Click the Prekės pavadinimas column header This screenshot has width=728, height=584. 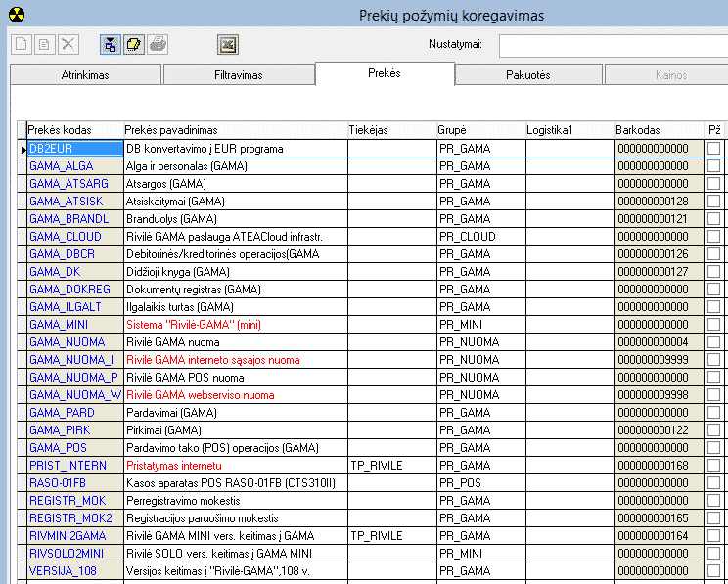point(171,130)
